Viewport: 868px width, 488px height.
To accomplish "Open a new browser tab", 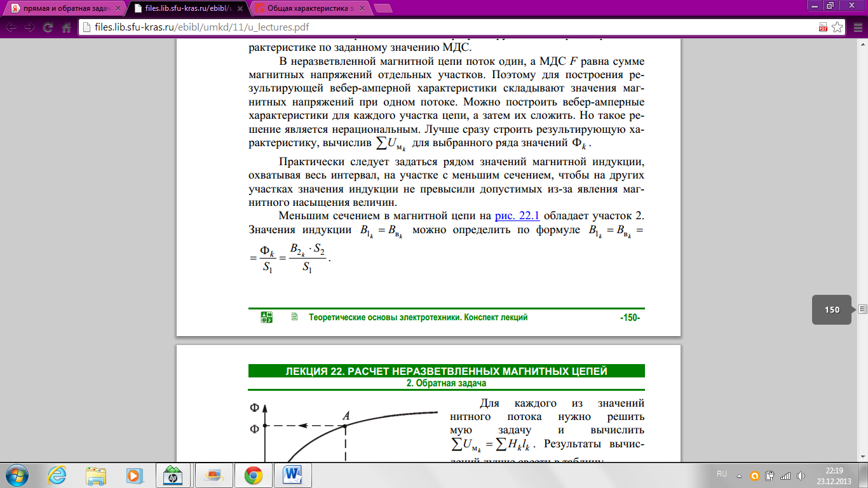I will pos(383,9).
